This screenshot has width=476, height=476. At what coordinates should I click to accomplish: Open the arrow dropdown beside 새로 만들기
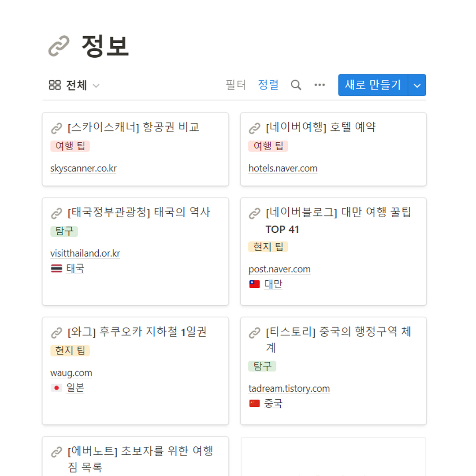[x=417, y=85]
